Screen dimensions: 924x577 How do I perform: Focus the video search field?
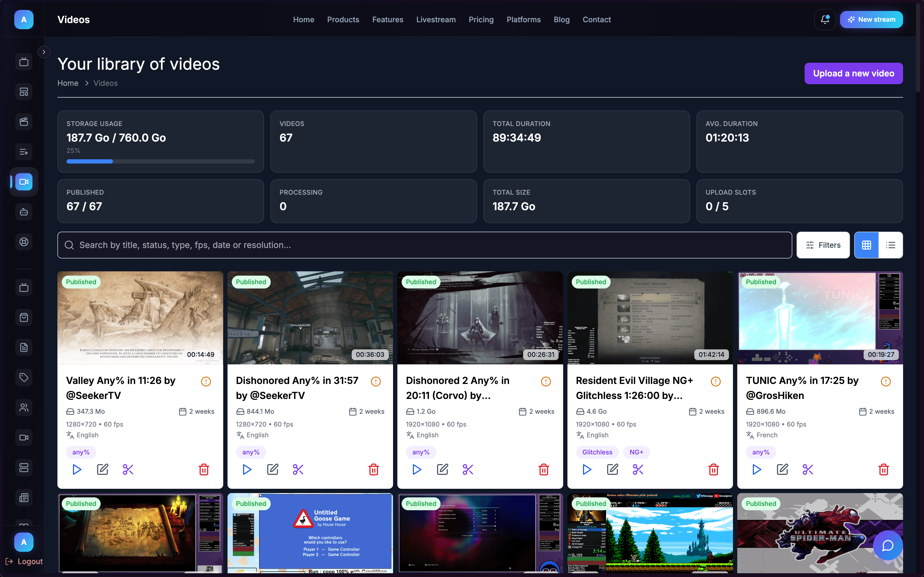(425, 245)
